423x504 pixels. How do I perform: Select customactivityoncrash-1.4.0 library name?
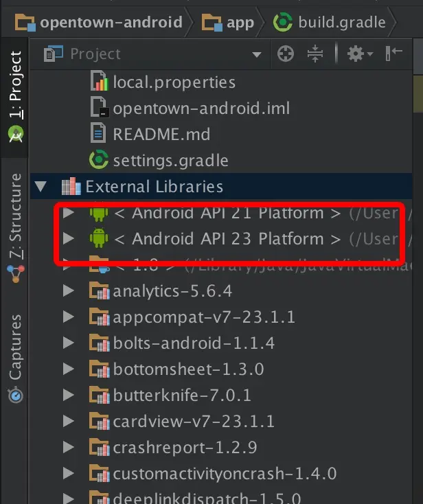pos(225,474)
